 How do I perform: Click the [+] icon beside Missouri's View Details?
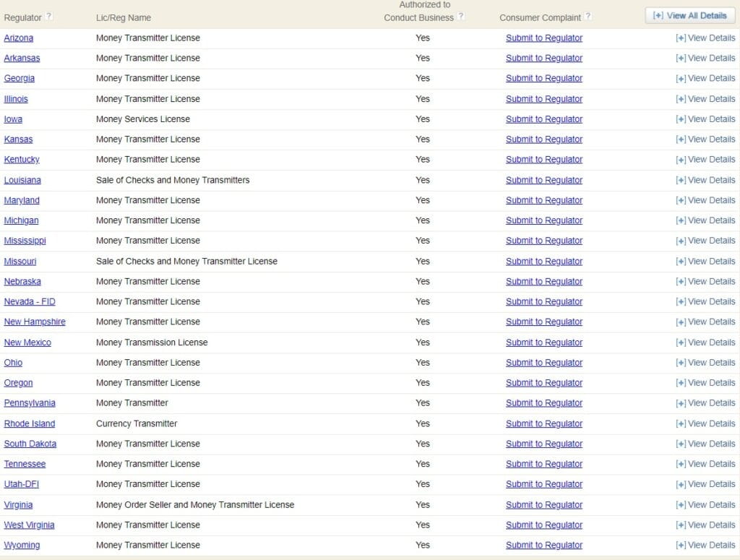pos(679,261)
